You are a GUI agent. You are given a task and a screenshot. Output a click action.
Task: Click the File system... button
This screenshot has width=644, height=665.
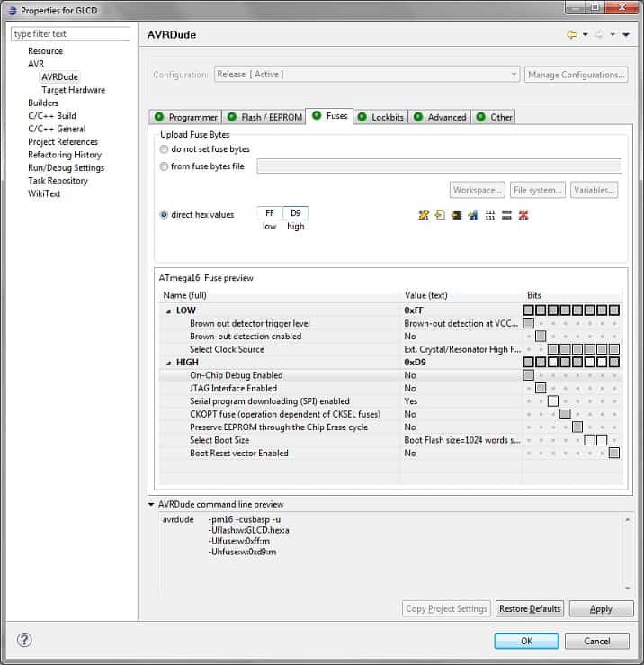pyautogui.click(x=538, y=190)
